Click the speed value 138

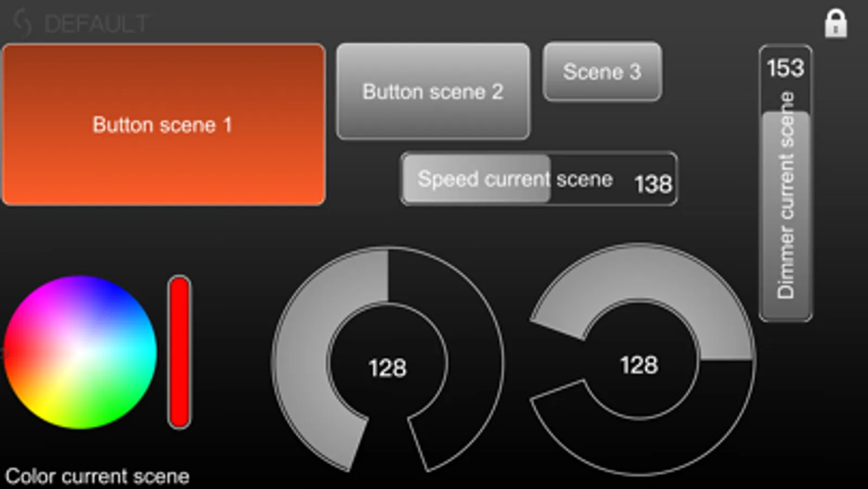[653, 184]
